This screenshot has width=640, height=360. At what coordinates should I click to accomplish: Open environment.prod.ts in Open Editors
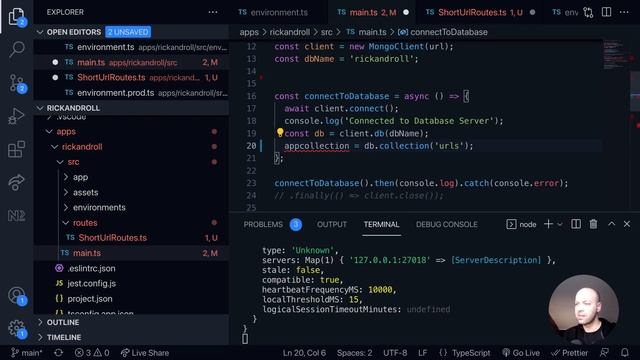click(x=131, y=93)
